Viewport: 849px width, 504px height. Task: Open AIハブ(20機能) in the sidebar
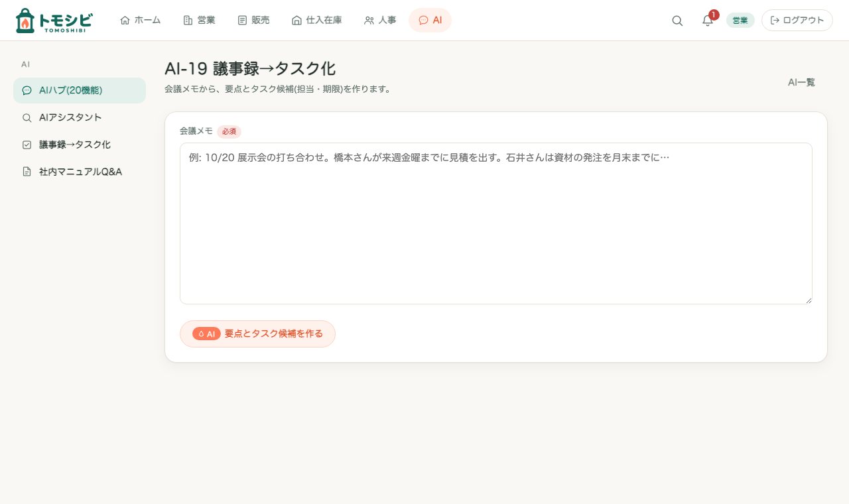80,90
